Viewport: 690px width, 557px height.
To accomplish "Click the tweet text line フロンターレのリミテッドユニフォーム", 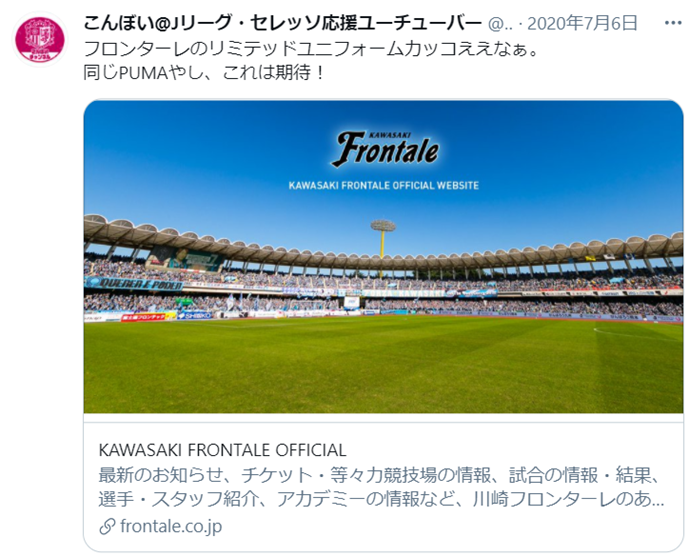I will (311, 49).
